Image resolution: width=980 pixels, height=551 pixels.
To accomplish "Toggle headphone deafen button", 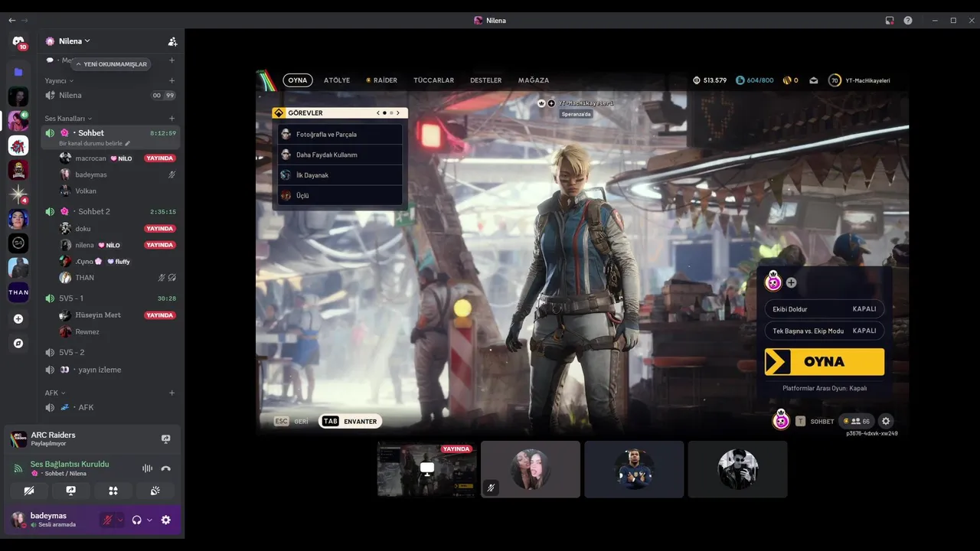I will click(x=136, y=520).
